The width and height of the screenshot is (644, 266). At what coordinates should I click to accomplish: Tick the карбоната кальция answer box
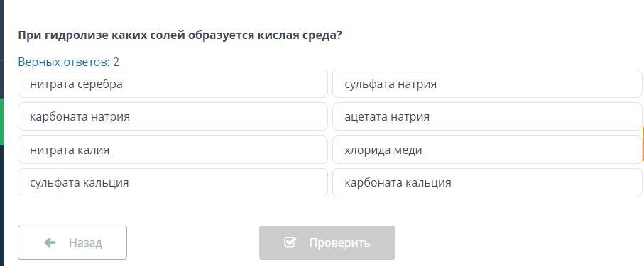(487, 182)
